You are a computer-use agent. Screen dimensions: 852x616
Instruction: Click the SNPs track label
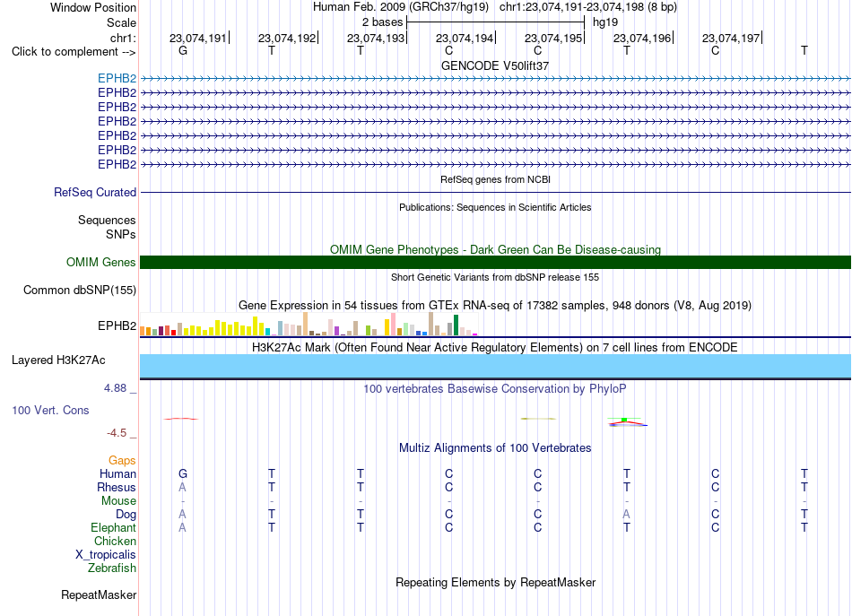click(121, 234)
